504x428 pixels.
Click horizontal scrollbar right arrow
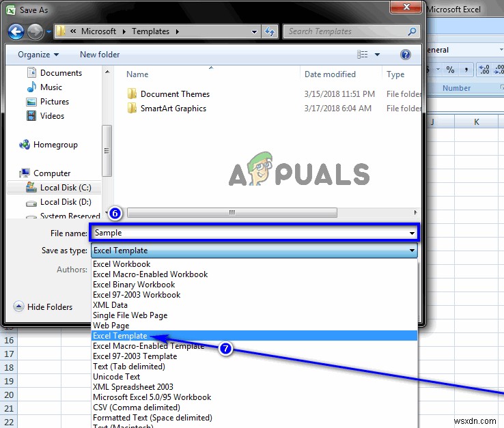(x=415, y=212)
